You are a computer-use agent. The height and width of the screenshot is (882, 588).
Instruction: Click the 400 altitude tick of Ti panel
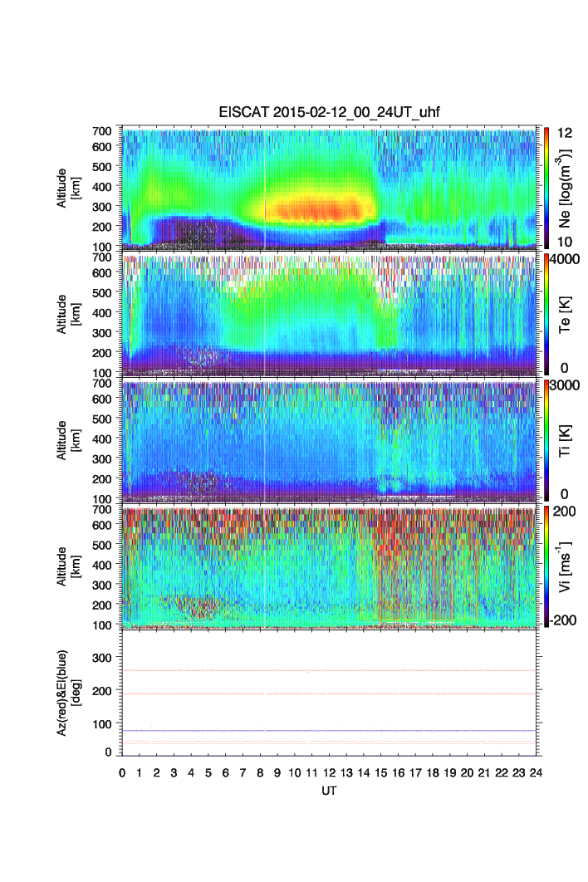pyautogui.click(x=102, y=439)
